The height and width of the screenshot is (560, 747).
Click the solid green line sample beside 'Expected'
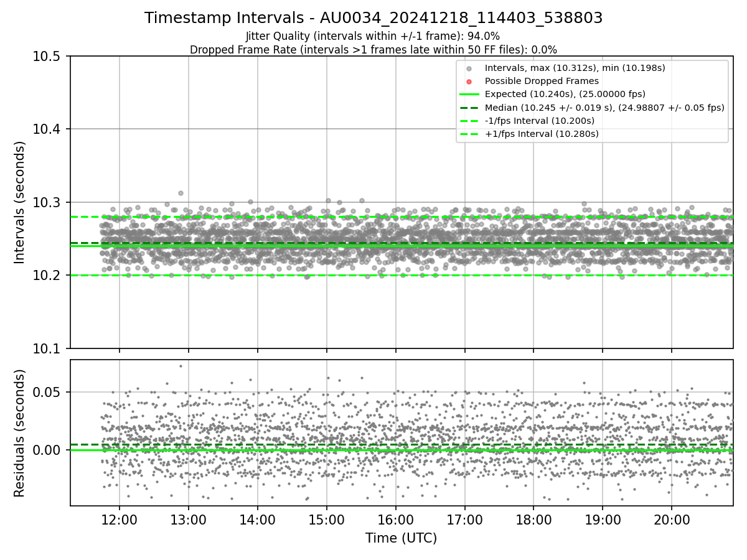pos(469,95)
